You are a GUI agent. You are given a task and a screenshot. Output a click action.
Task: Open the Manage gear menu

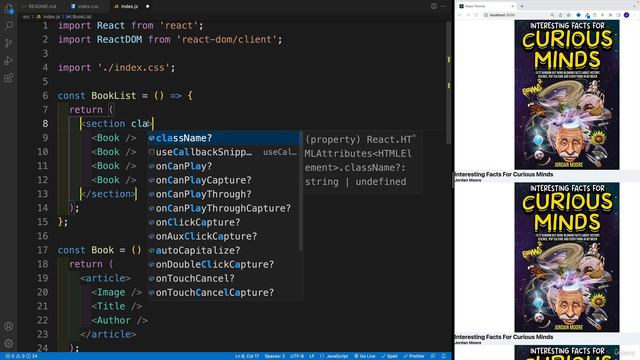[9, 343]
